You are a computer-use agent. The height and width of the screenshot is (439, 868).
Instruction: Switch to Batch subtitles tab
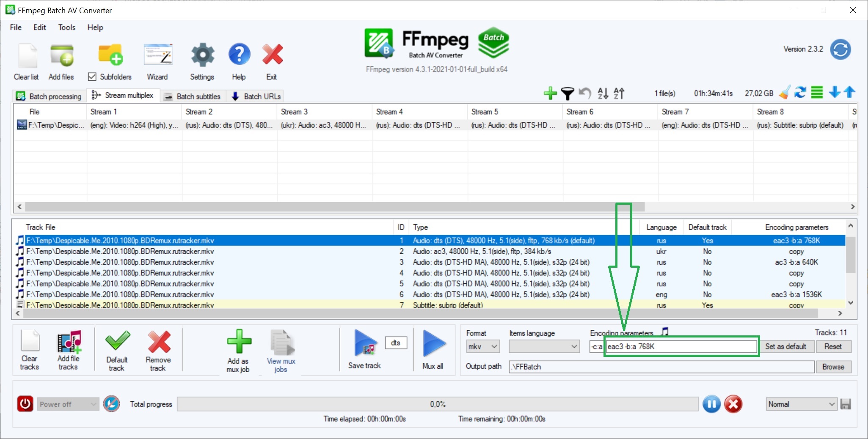coord(193,96)
